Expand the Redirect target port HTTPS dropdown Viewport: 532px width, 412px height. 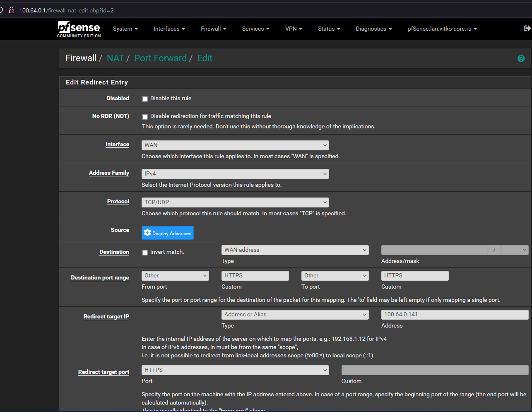235,370
